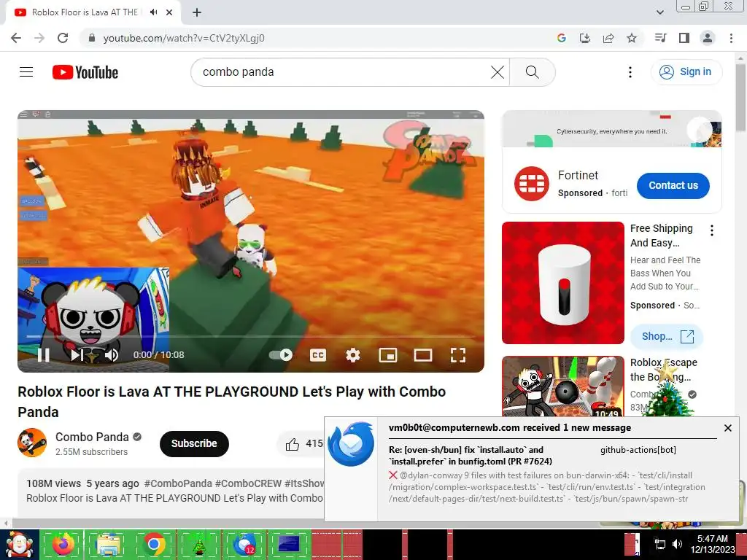Open Thunderbird notification message subject
The image size is (747, 560).
coord(471,455)
